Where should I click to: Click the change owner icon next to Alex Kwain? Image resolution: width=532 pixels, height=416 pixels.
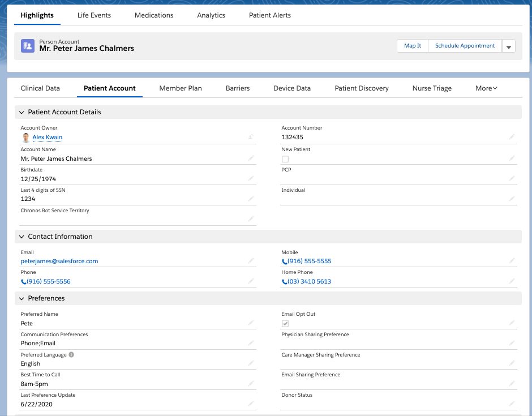[251, 137]
